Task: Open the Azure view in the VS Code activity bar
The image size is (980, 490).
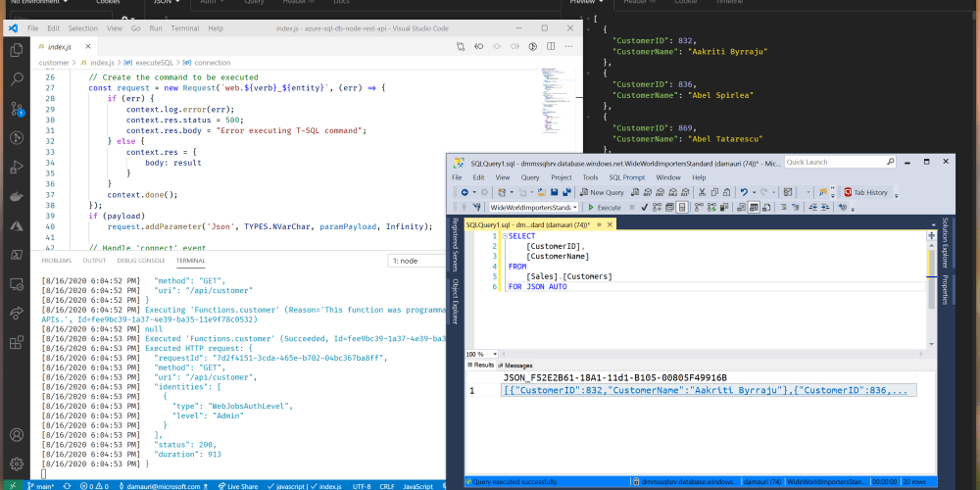Action: (17, 225)
